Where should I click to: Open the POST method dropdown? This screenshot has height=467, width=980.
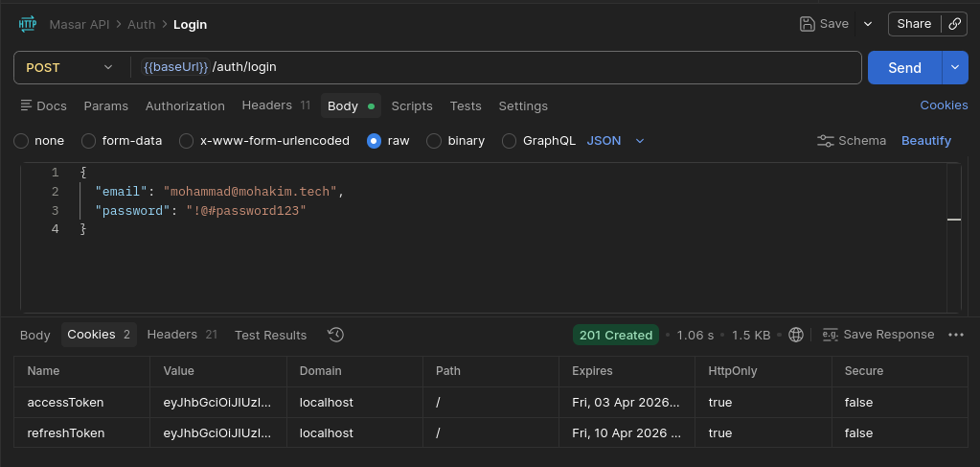pos(70,68)
